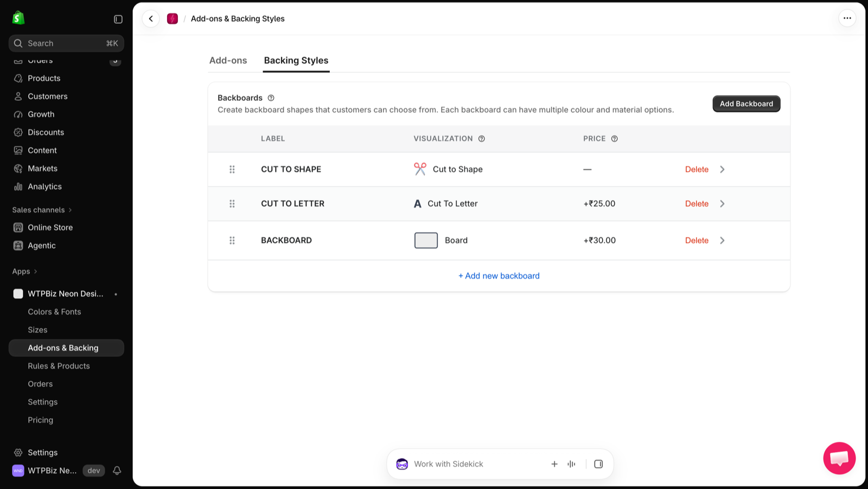Click the Sidekick plus attachment icon

pyautogui.click(x=554, y=464)
